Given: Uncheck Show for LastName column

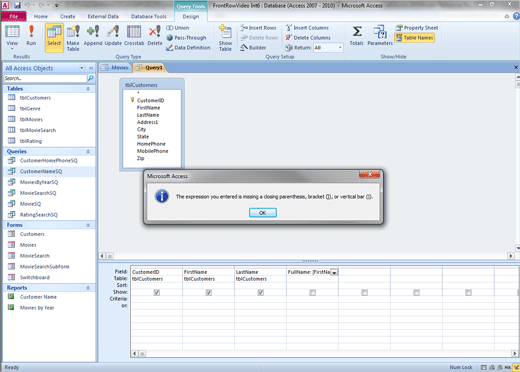Looking at the screenshot, I should click(x=261, y=292).
